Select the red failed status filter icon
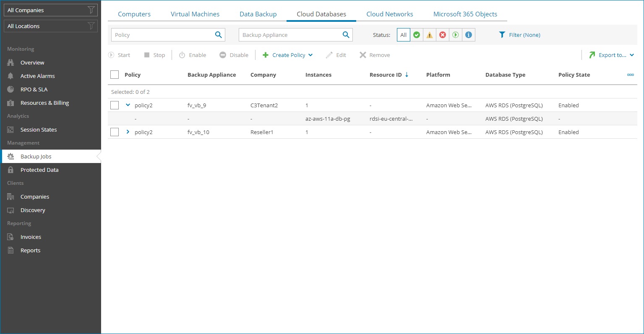Image resolution: width=644 pixels, height=334 pixels. click(443, 35)
